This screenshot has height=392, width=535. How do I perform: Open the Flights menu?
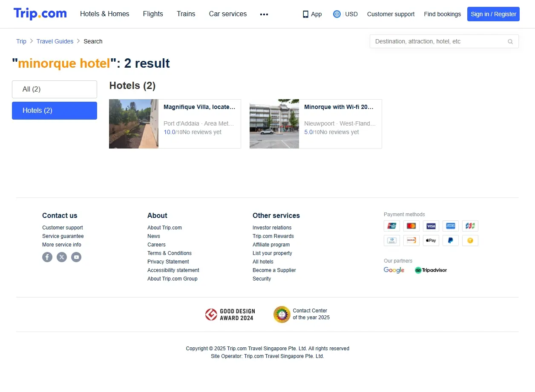(x=153, y=14)
